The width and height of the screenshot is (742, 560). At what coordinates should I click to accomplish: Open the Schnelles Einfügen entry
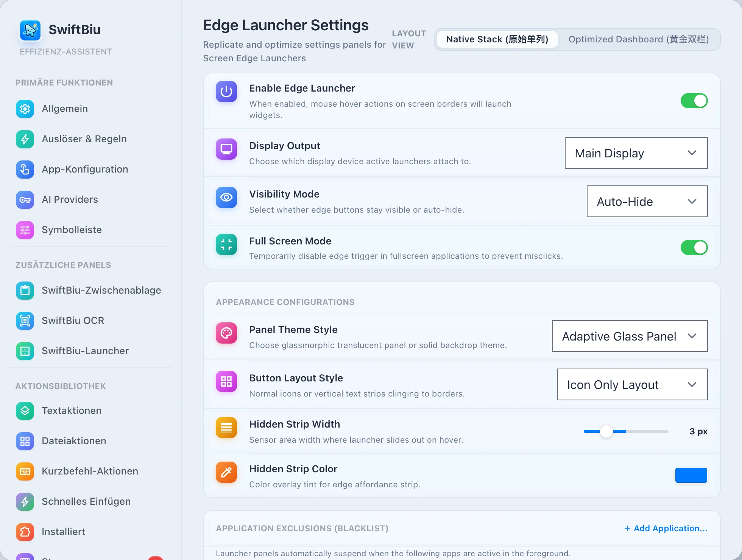[91, 502]
